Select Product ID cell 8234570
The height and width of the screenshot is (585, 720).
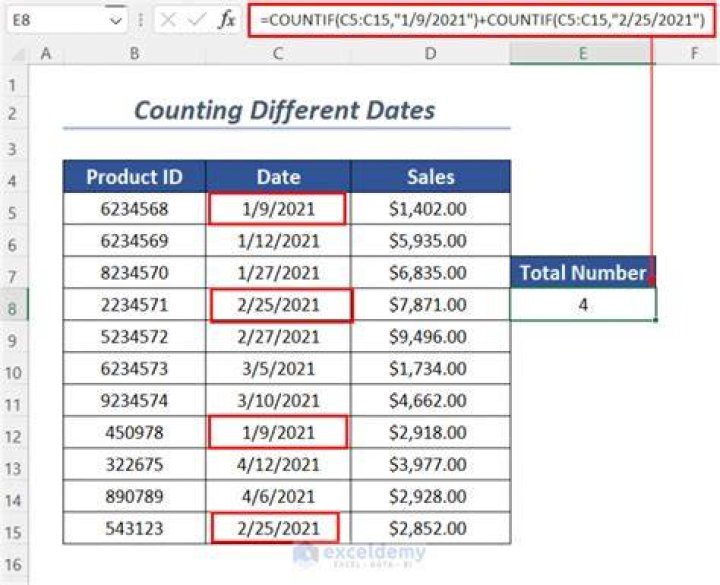[x=135, y=273]
